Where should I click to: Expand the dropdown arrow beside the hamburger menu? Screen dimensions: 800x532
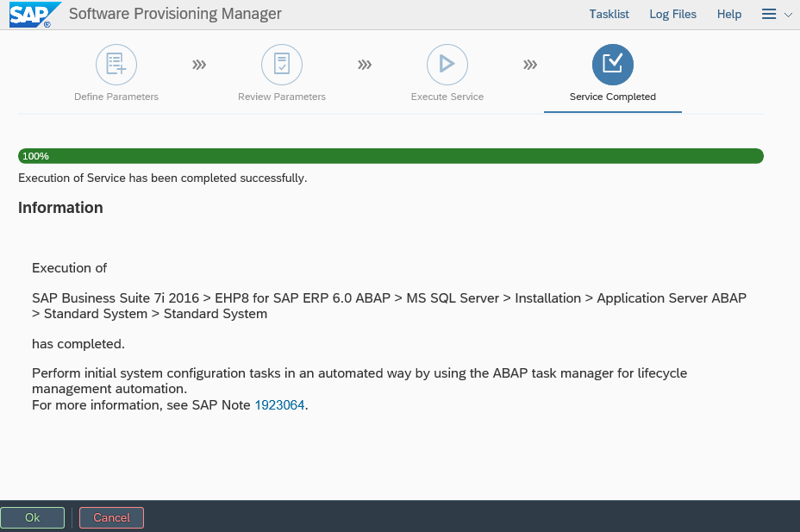[785, 15]
